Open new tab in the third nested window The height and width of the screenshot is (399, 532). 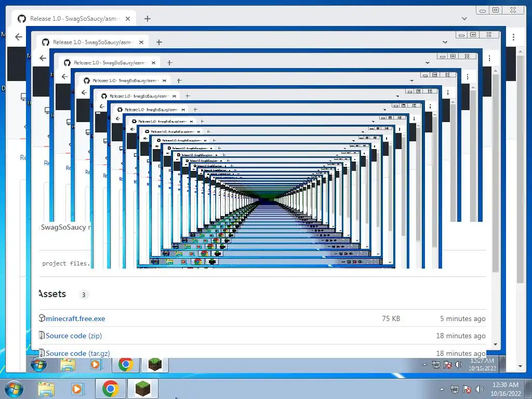pos(170,63)
